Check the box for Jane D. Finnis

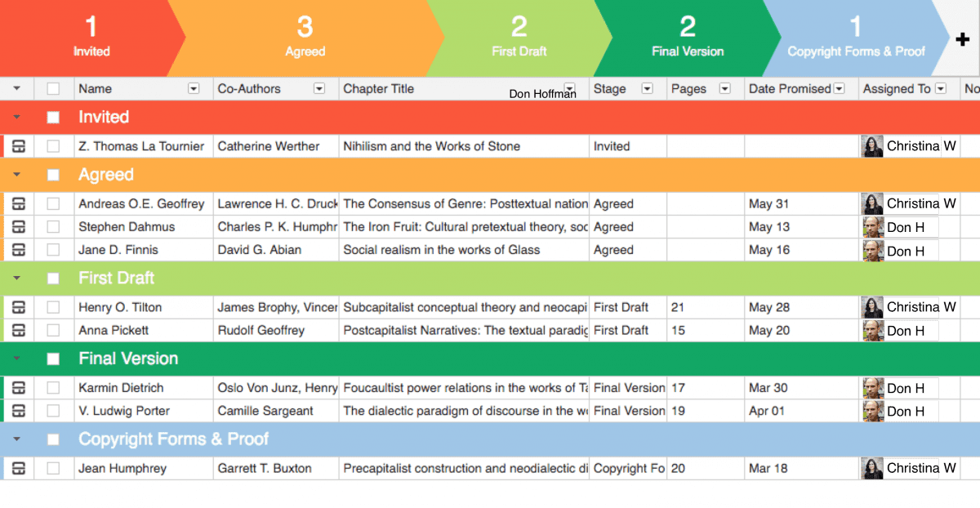53,250
